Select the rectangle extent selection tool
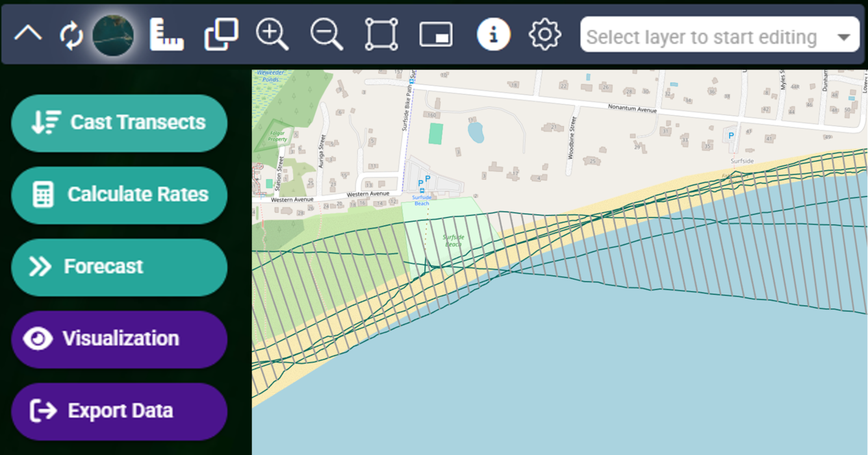Viewport: 868px width, 455px height. 381,34
